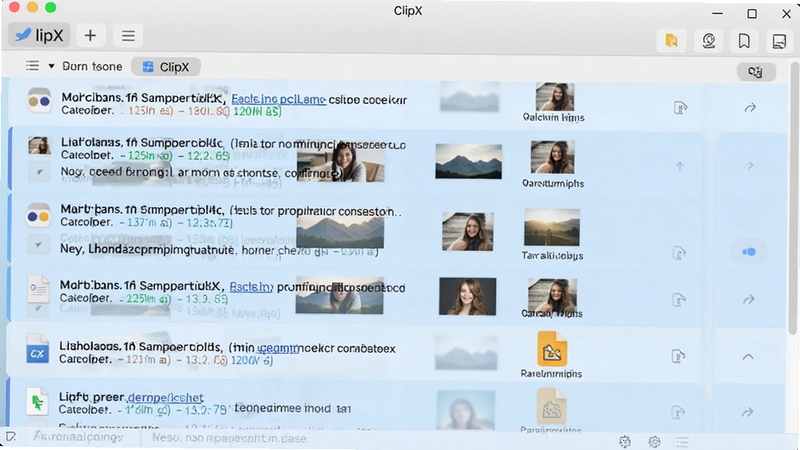Image resolution: width=800 pixels, height=450 pixels.
Task: Share the Lipft preer row clip
Action: (x=747, y=412)
